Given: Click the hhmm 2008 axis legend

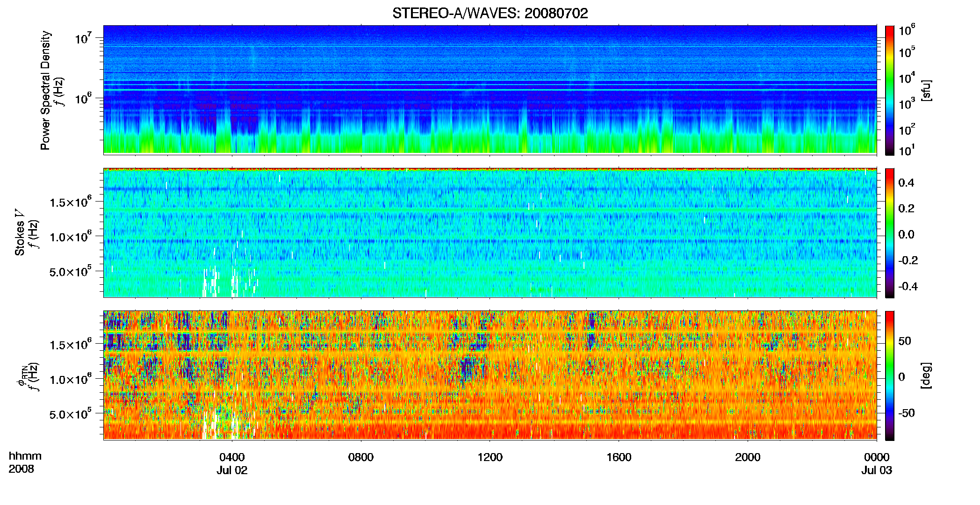Looking at the screenshot, I should (25, 462).
